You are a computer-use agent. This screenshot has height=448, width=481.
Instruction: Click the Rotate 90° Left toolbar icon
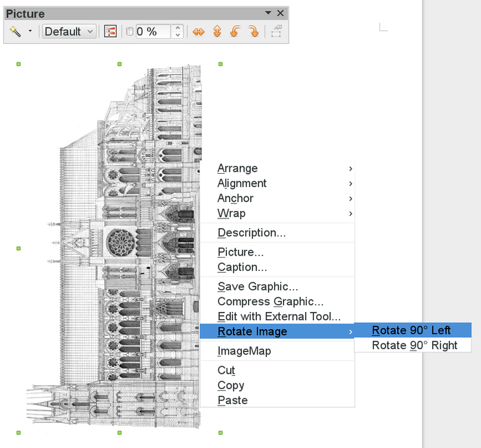235,32
